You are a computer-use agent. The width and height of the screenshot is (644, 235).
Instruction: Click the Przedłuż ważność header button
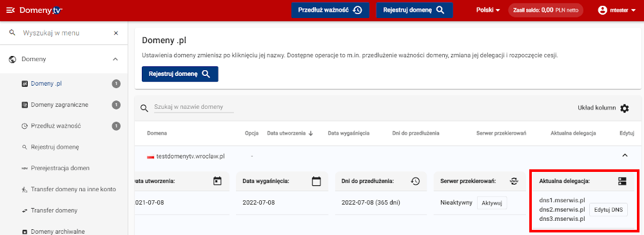click(x=330, y=10)
